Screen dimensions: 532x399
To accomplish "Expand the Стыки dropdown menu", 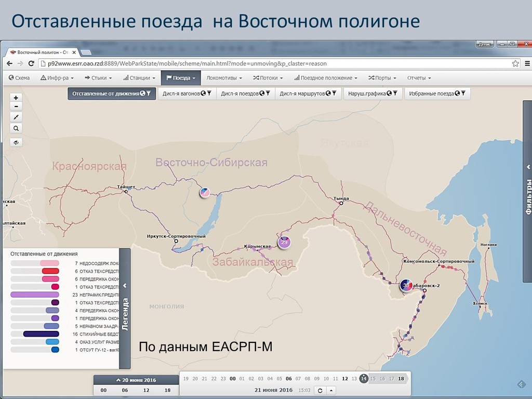I will click(x=98, y=78).
